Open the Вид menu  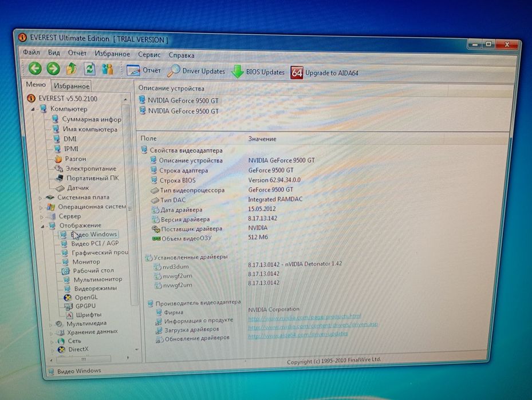(x=54, y=53)
